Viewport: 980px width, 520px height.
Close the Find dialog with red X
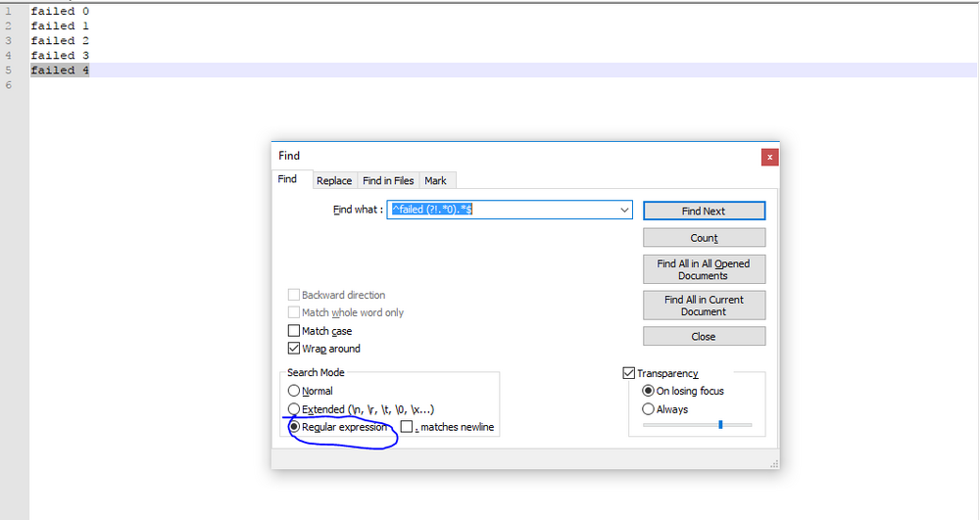click(x=769, y=158)
